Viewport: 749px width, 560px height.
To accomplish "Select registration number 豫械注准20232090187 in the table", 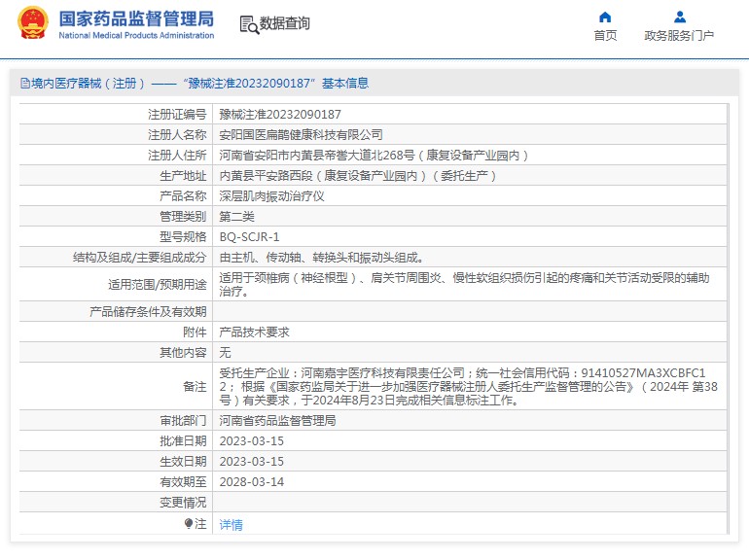I will [280, 114].
